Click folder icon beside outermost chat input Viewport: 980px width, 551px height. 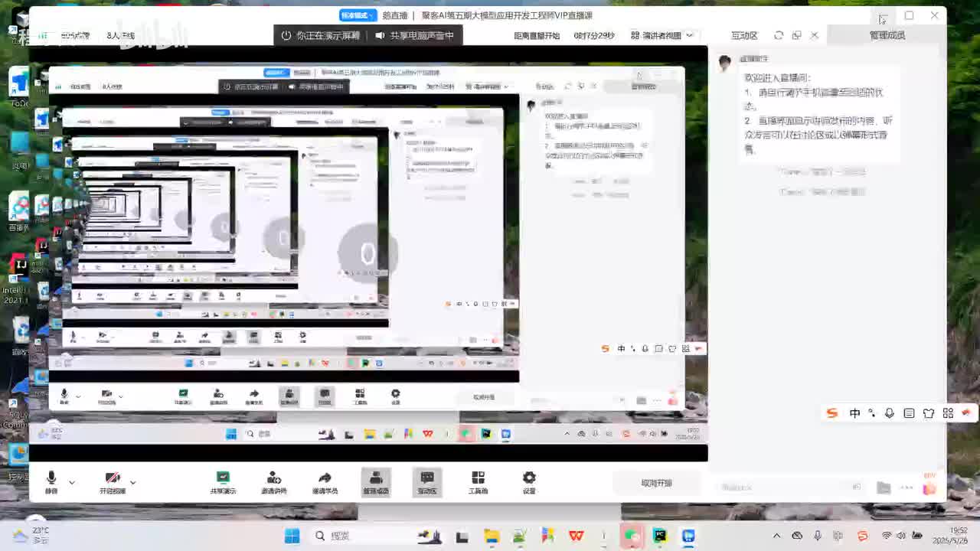tap(884, 487)
